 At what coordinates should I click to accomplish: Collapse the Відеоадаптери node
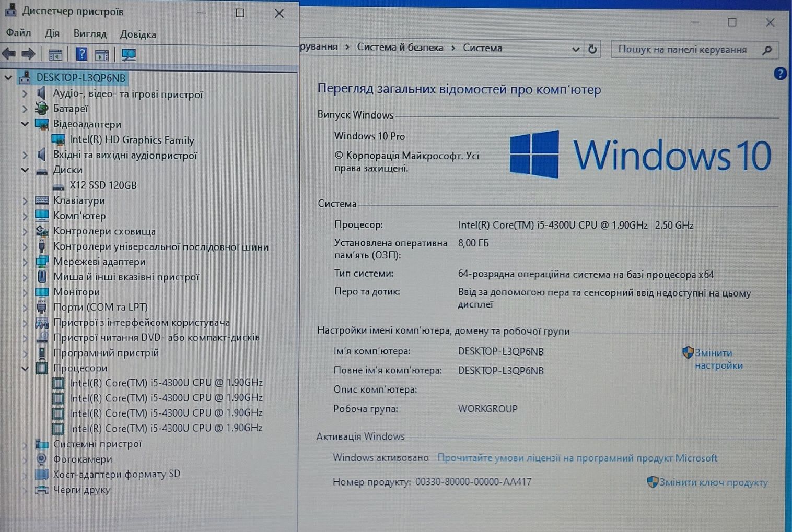[25, 124]
